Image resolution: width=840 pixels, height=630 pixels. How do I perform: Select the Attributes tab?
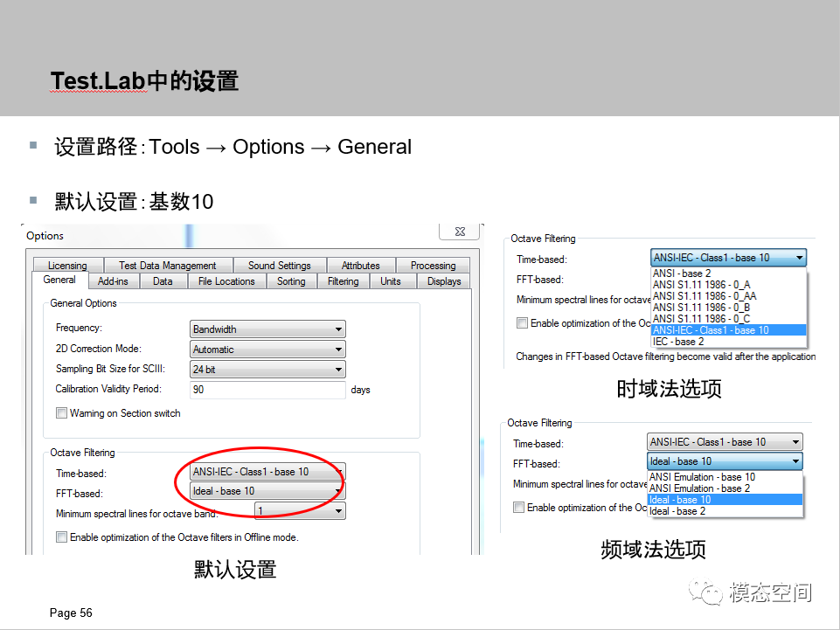tap(360, 265)
